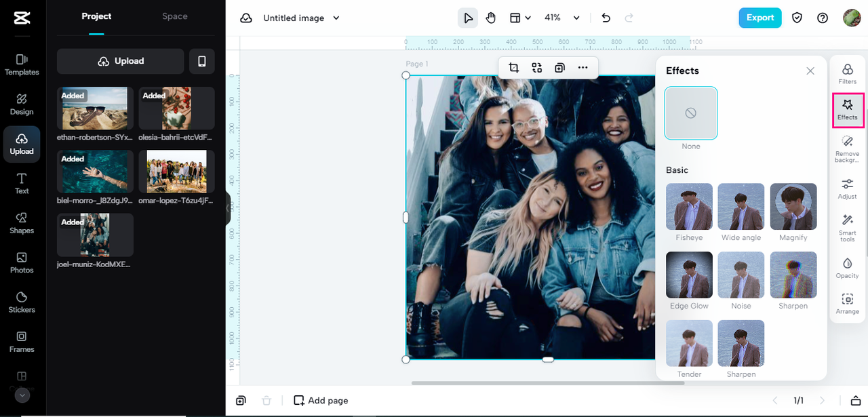This screenshot has height=417, width=868.
Task: Click the crop icon above image
Action: point(513,68)
